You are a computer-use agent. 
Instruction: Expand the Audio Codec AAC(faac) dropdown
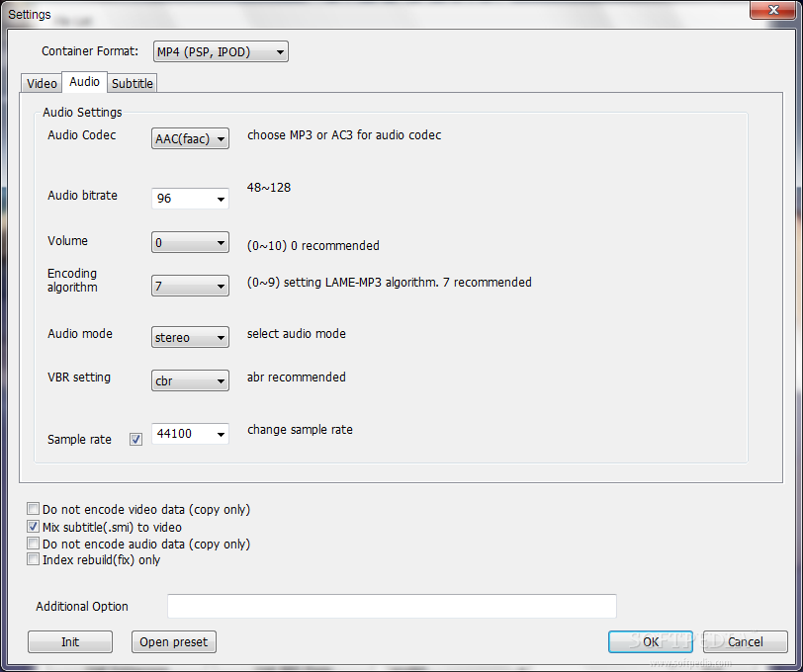tap(190, 138)
